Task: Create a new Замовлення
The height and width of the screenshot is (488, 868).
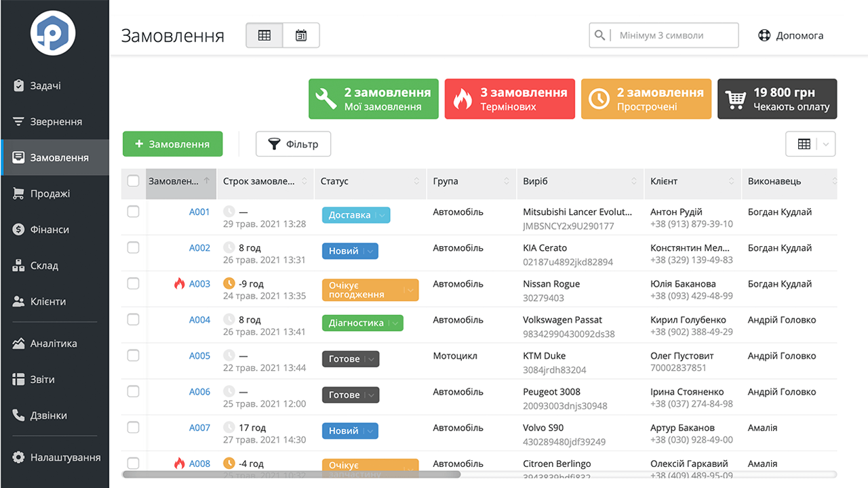Action: pos(172,144)
